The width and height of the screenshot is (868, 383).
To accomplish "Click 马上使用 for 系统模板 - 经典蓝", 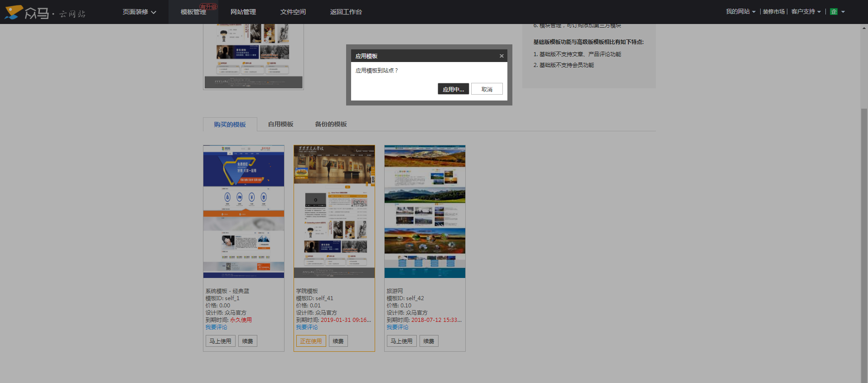I will point(221,341).
